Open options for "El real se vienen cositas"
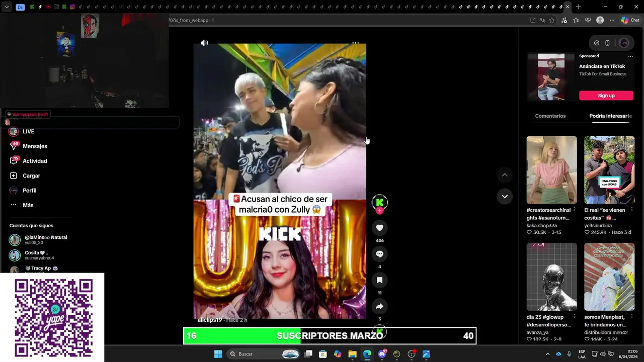Image resolution: width=644 pixels, height=362 pixels. tap(632, 210)
